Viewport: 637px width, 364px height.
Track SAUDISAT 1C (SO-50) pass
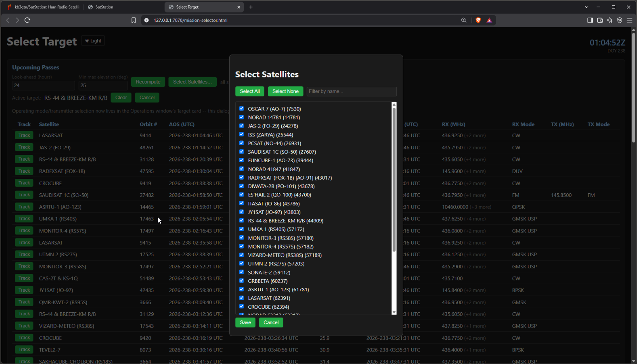coord(24,195)
